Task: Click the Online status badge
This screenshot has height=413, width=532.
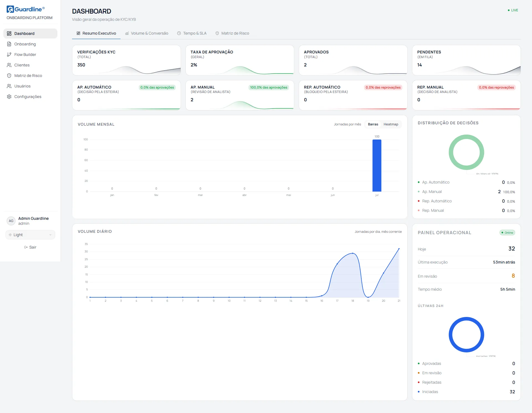Action: click(507, 233)
